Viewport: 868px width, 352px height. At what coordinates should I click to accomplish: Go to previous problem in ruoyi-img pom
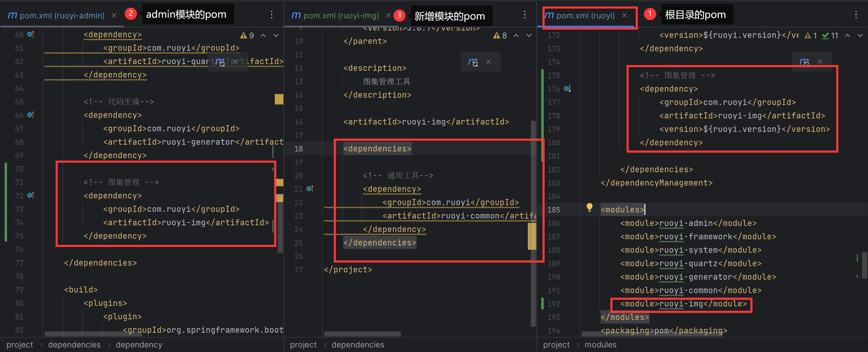pyautogui.click(x=516, y=36)
